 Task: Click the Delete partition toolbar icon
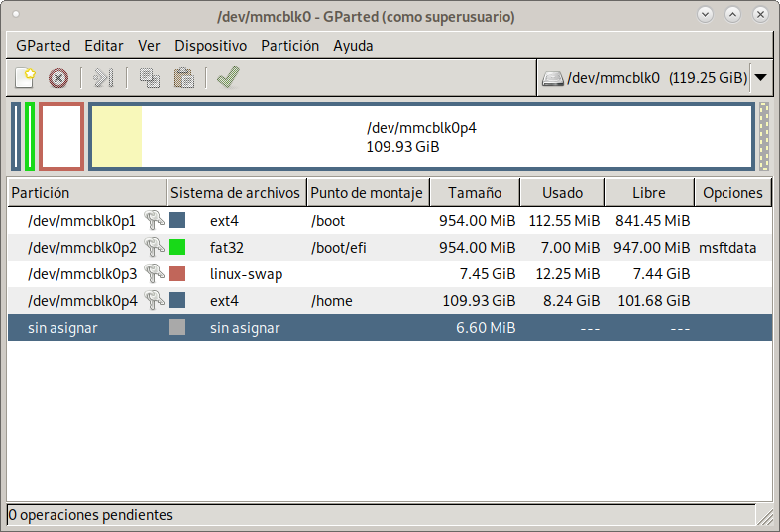pos(58,78)
